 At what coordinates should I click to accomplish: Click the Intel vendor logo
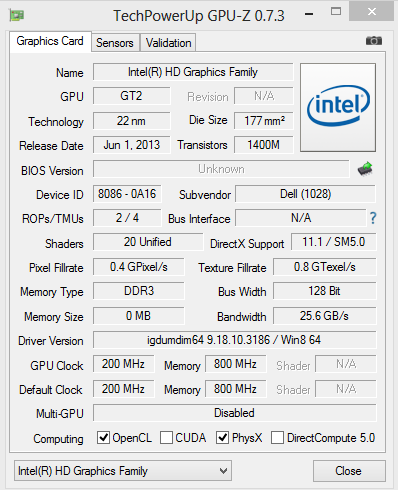[x=338, y=107]
